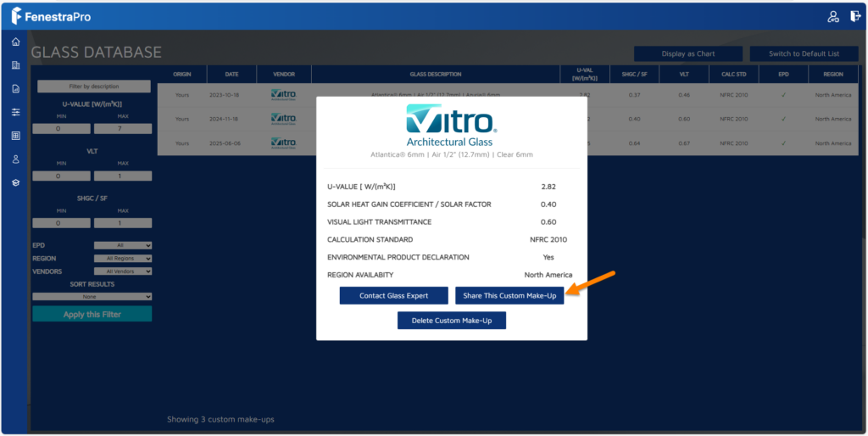Viewport: 868px width, 436px height.
Task: Click the North America value in the dialog
Action: (548, 275)
